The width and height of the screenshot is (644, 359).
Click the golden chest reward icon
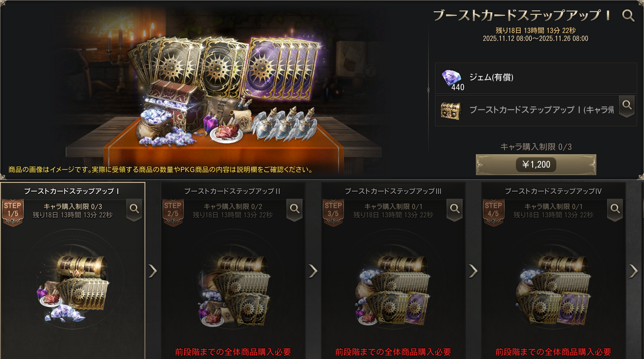tap(450, 111)
